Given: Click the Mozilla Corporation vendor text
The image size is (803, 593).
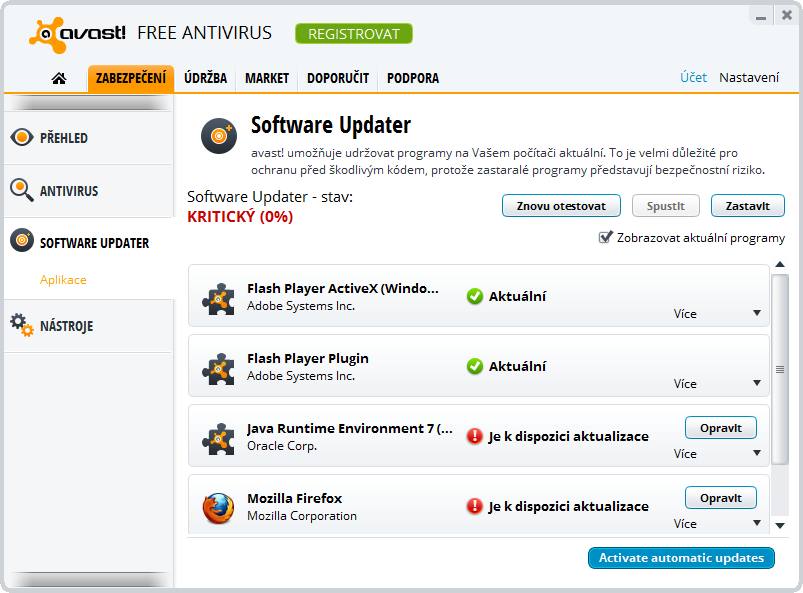Looking at the screenshot, I should point(302,516).
